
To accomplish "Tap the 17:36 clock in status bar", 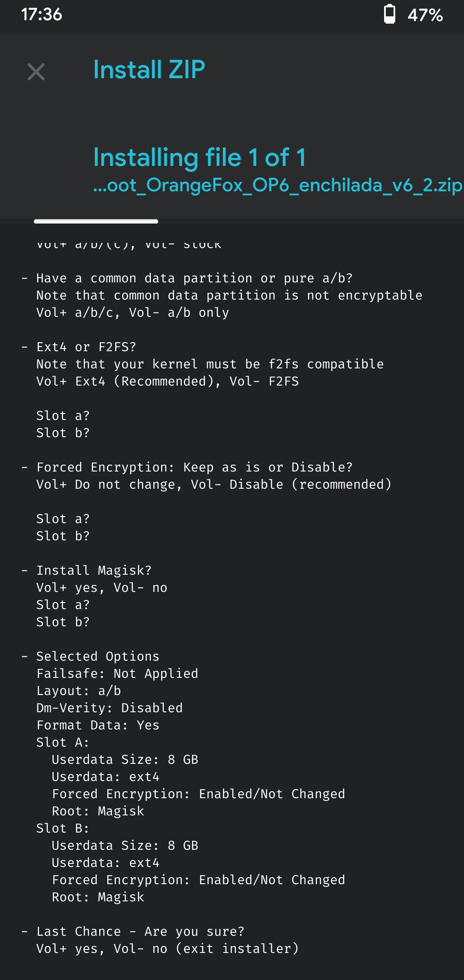I will pyautogui.click(x=42, y=15).
